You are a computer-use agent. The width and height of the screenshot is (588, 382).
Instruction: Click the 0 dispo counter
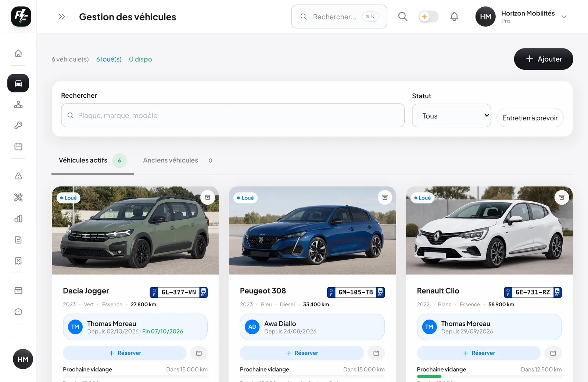(140, 59)
